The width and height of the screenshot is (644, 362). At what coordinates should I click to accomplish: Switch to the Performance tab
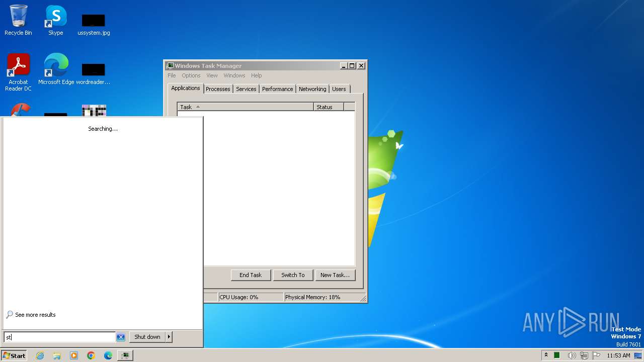pos(277,89)
